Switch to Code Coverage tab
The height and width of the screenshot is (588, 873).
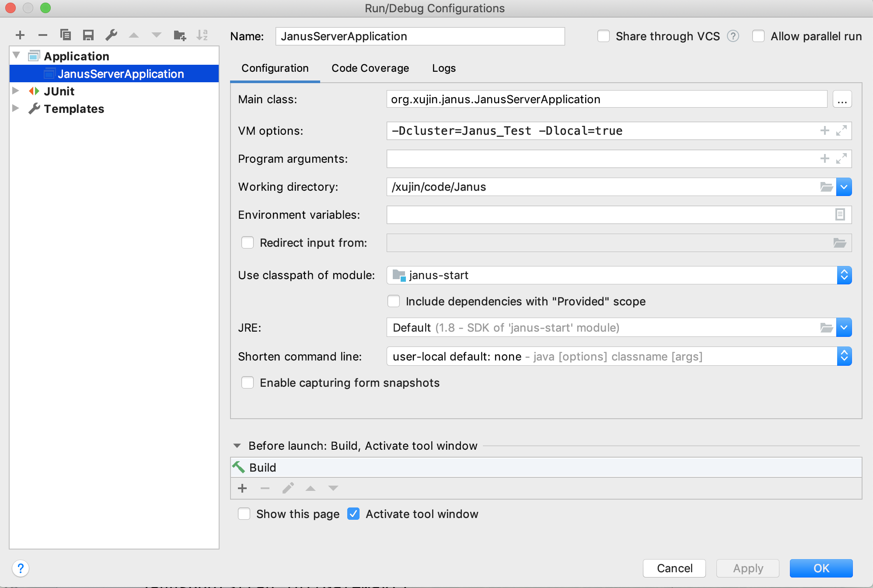point(370,68)
